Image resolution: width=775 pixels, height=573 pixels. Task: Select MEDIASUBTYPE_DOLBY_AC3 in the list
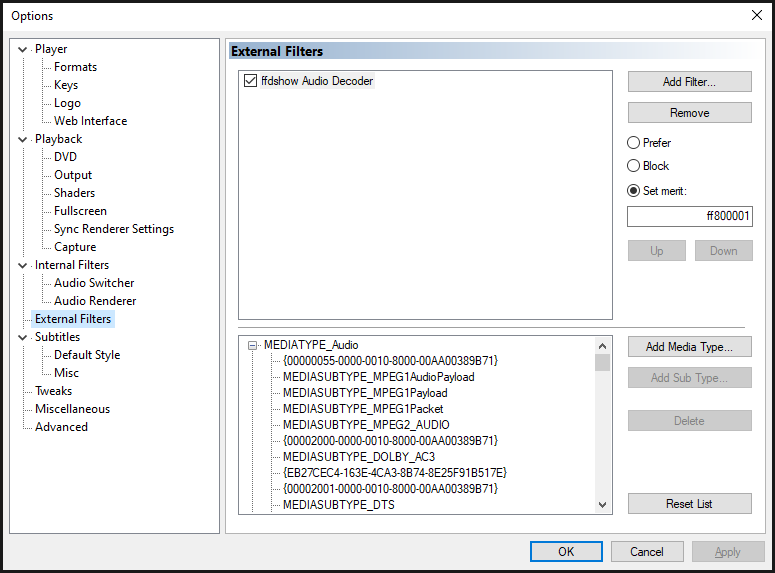359,456
